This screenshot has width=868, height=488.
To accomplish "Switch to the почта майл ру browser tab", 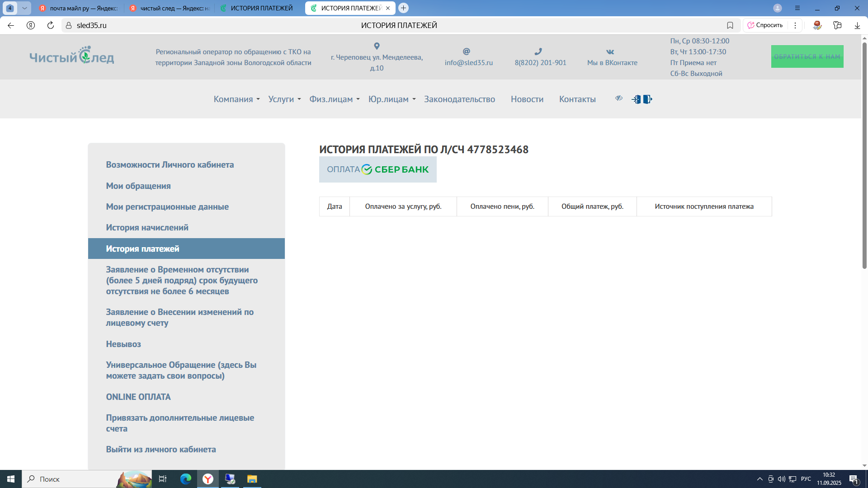I will 79,8.
